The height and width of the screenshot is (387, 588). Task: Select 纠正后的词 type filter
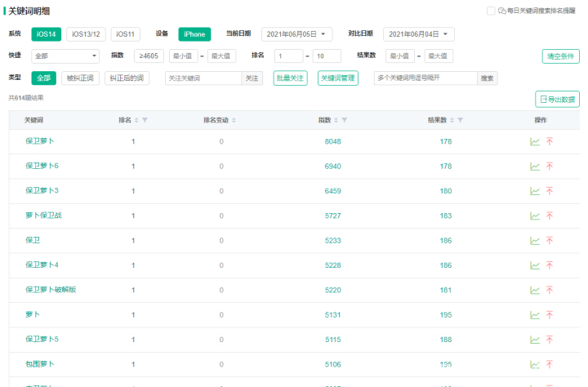click(127, 78)
